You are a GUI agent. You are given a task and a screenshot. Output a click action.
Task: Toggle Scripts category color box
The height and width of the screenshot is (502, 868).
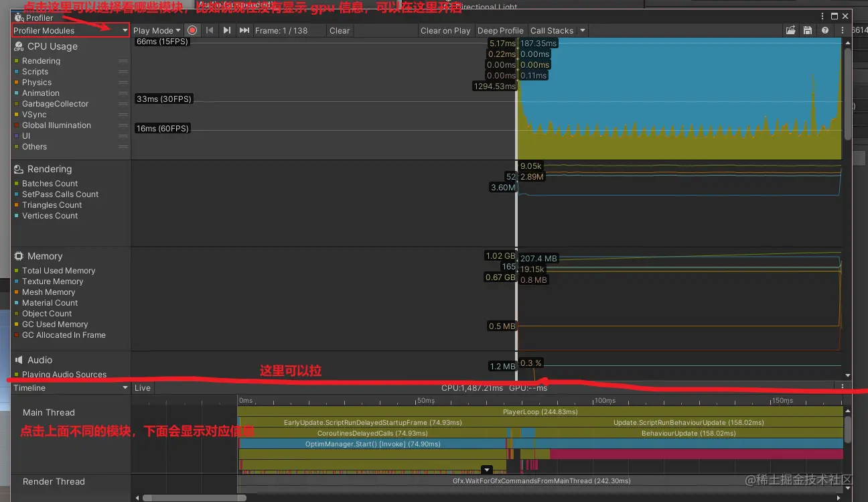pos(17,72)
